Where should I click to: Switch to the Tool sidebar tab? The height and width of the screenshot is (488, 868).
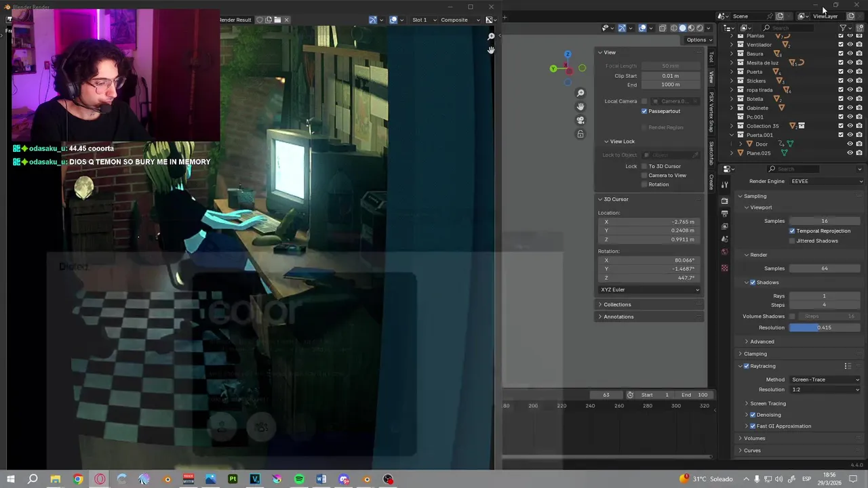tap(711, 58)
